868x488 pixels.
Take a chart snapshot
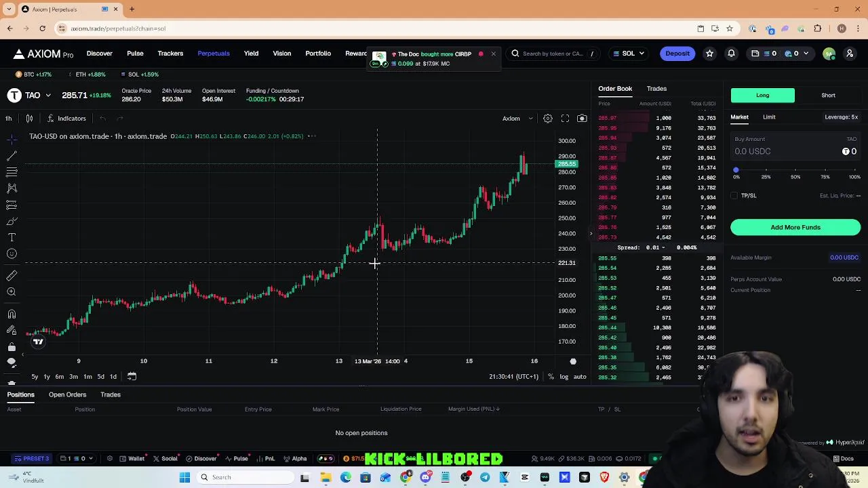pos(582,119)
